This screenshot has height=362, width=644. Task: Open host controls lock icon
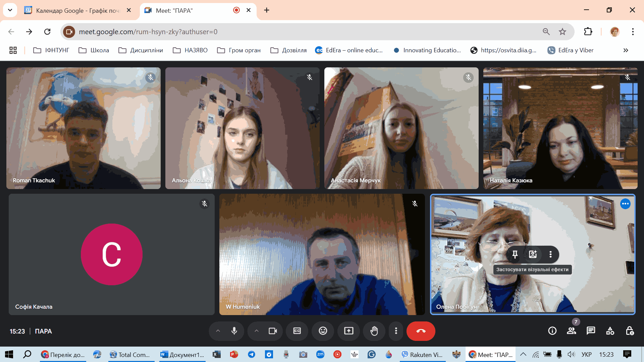pos(630,331)
